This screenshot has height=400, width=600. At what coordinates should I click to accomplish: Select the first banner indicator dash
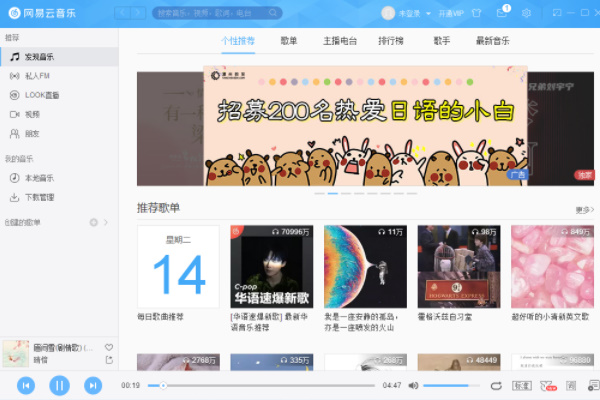320,194
